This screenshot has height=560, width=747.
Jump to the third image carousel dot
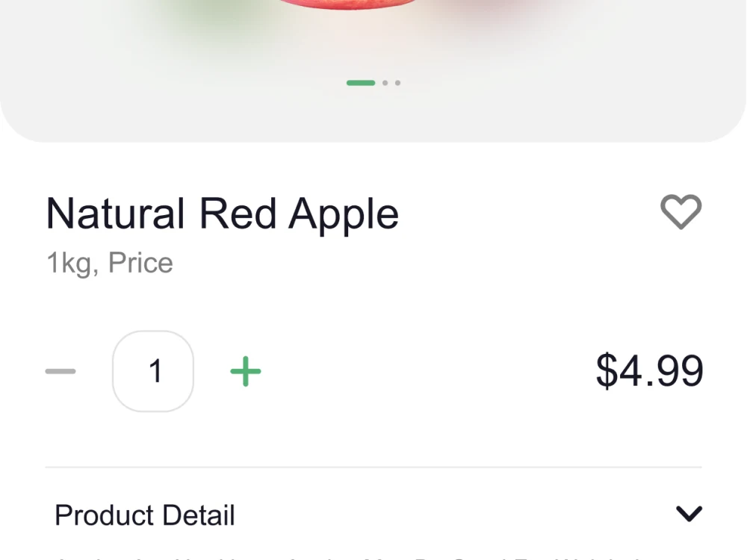pos(398,83)
